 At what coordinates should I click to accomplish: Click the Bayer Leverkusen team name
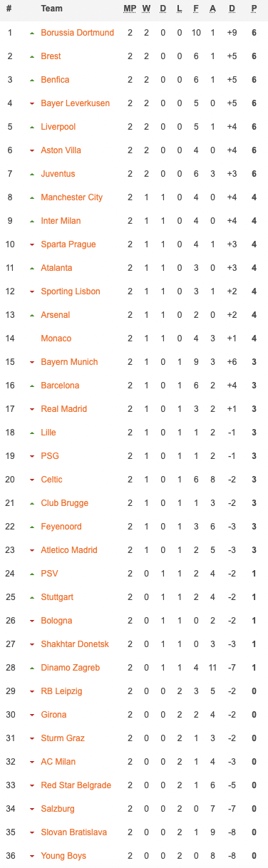tap(76, 103)
